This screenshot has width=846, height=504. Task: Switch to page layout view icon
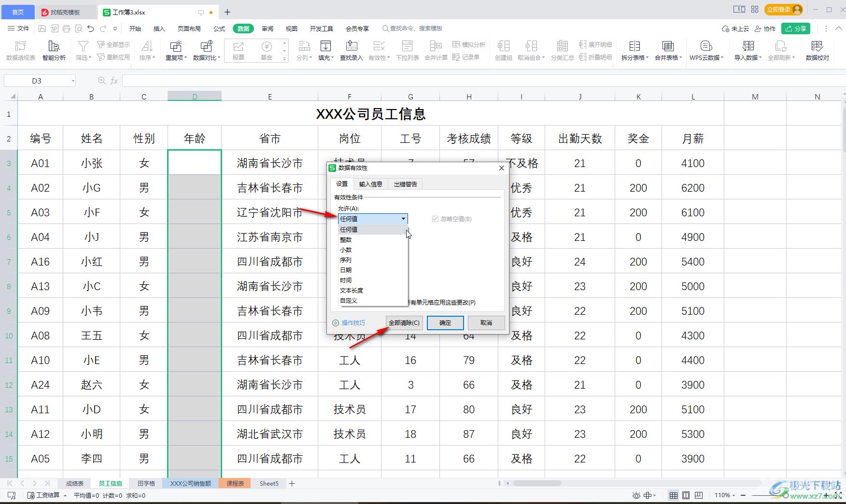(686, 495)
